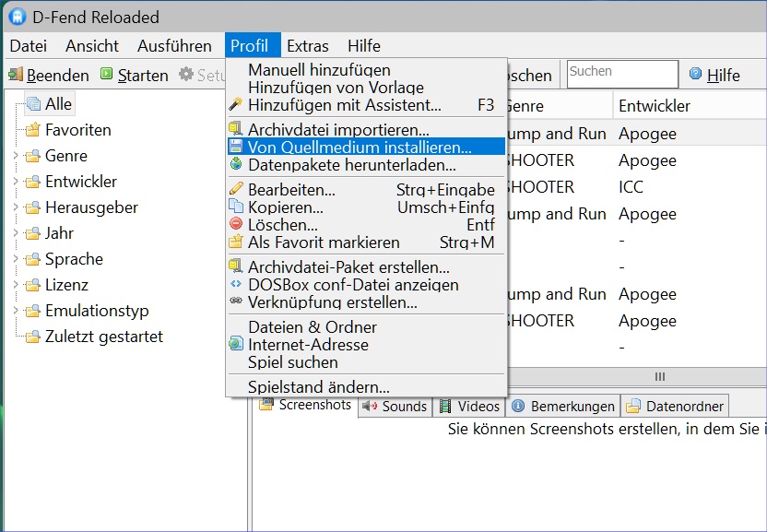The width and height of the screenshot is (767, 532).
Task: Click the icon beside Archivdatei-Paket erstellen
Action: tap(236, 266)
